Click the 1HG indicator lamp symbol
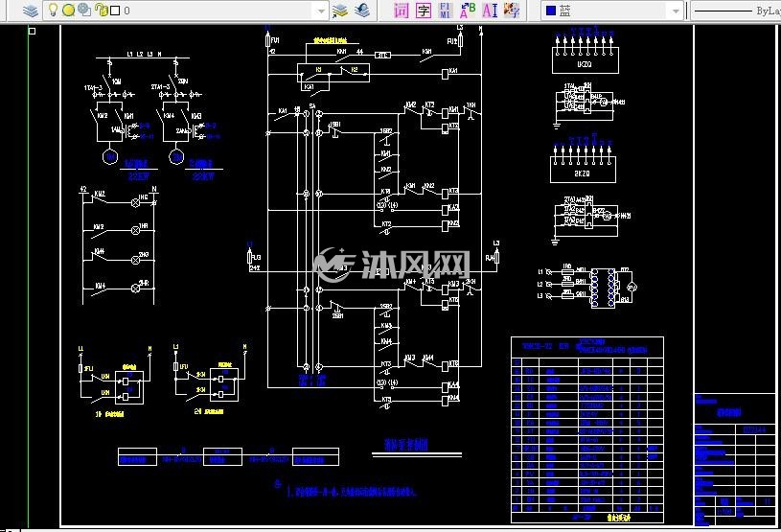Viewport: 781px width, 532px height. (x=135, y=202)
